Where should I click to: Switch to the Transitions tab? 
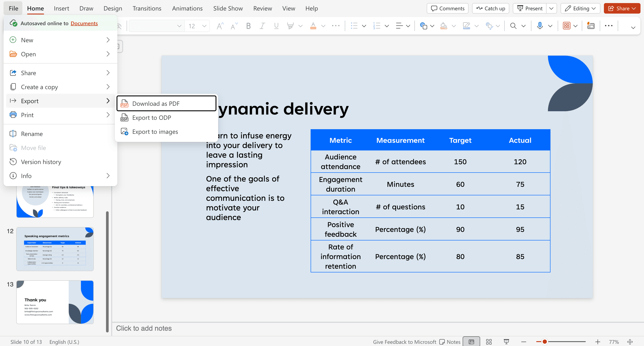click(147, 8)
